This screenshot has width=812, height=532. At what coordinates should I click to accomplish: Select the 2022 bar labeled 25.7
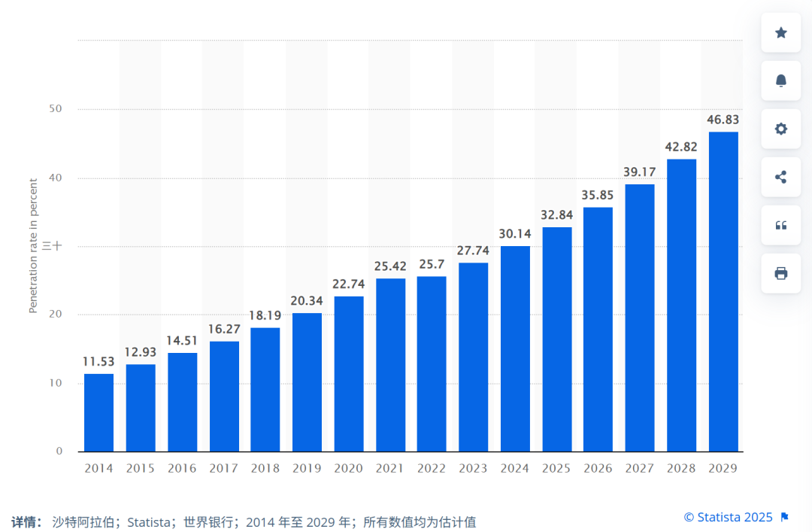(432, 364)
